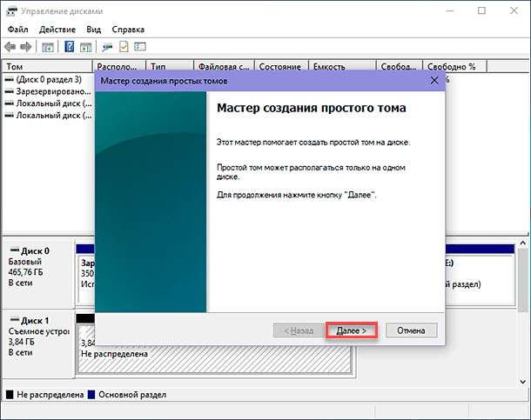This screenshot has height=420, width=531.
Task: Close the Управление дисками window
Action: [514, 11]
